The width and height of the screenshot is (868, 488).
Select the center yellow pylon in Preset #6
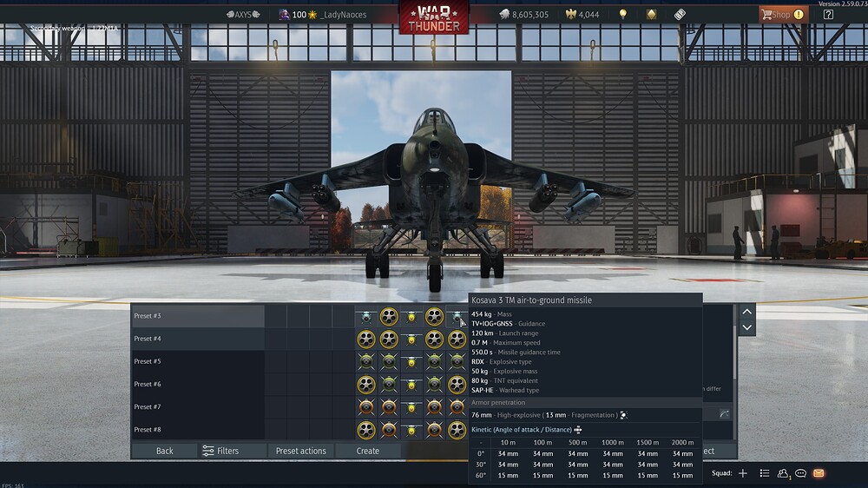411,385
